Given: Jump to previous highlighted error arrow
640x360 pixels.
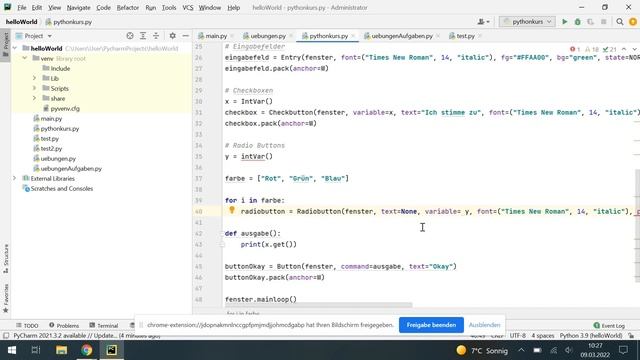Looking at the screenshot, I should [624, 49].
